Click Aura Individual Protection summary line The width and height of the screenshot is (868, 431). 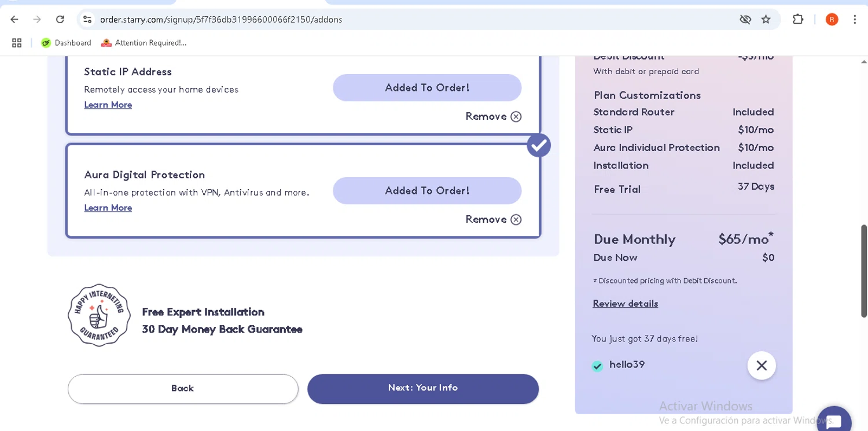[x=683, y=148]
